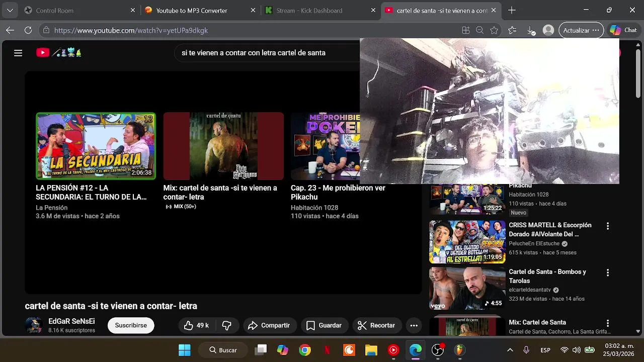Open the YouTube hamburger guide menu
Screen dimensions: 644x362
pos(18,53)
